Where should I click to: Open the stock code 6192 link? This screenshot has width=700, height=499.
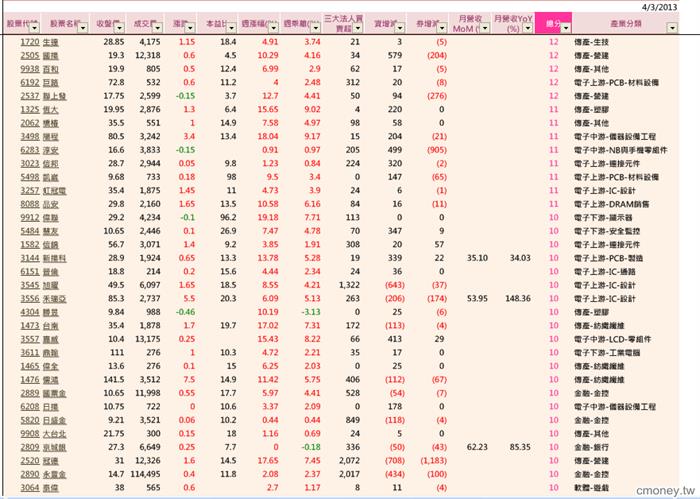tap(30, 83)
